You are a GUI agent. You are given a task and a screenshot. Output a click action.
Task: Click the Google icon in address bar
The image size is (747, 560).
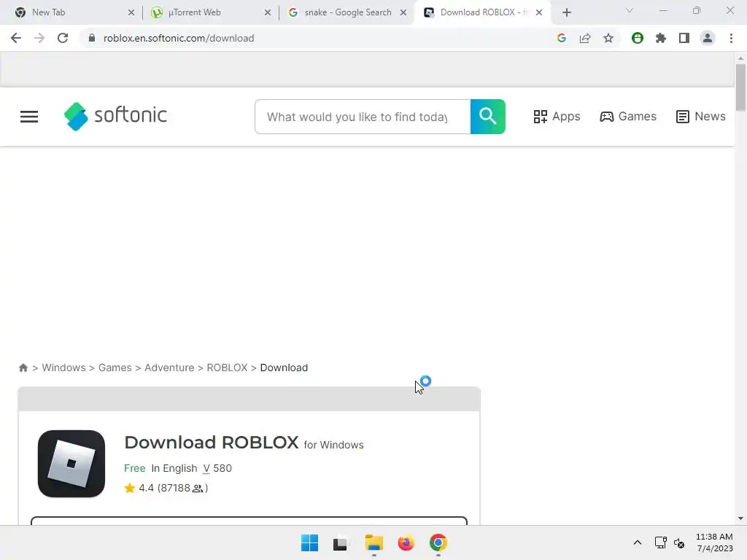[562, 38]
